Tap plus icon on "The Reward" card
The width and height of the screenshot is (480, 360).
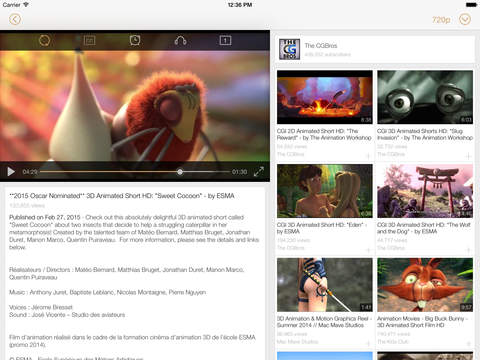(368, 156)
